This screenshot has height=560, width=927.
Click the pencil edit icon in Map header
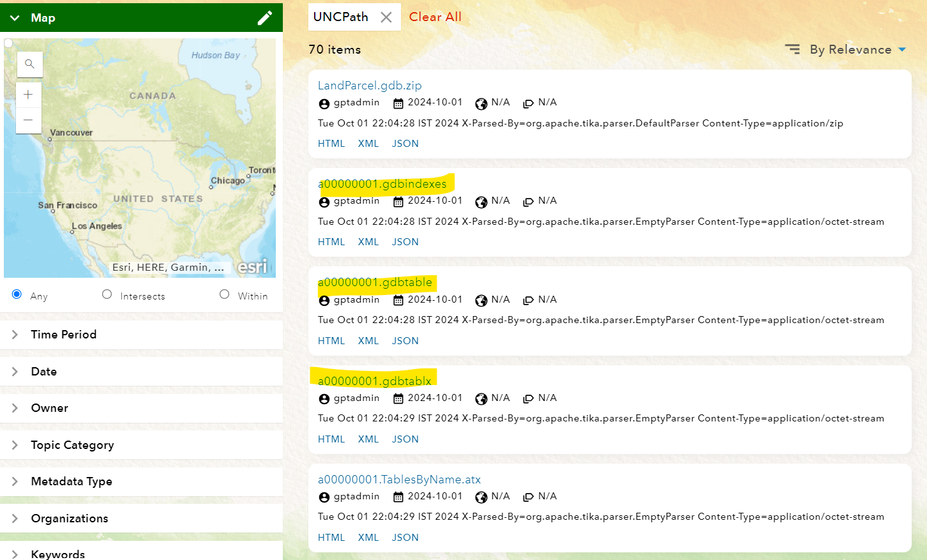[x=265, y=18]
